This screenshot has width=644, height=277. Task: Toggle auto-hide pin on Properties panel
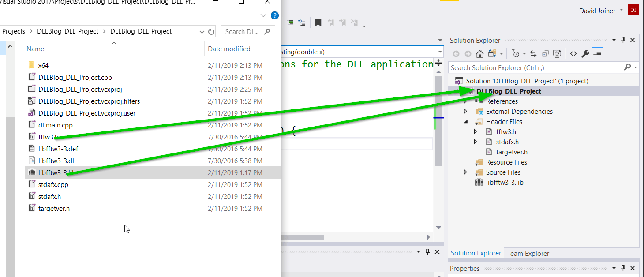(x=623, y=268)
